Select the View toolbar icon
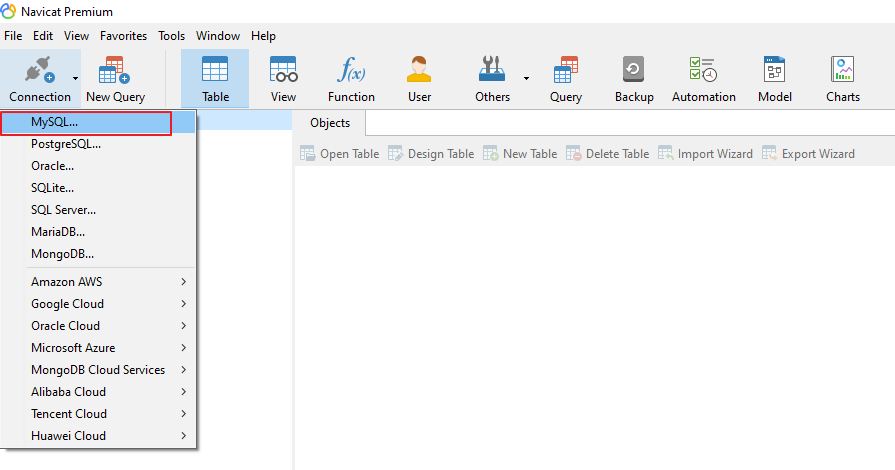This screenshot has height=470, width=895. (x=283, y=70)
